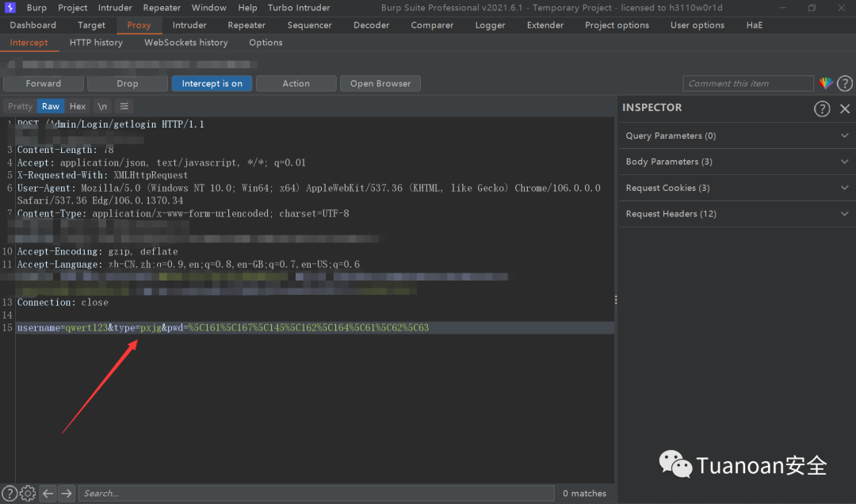Click the Accept-Encoding header line
The image size is (856, 504).
click(97, 251)
